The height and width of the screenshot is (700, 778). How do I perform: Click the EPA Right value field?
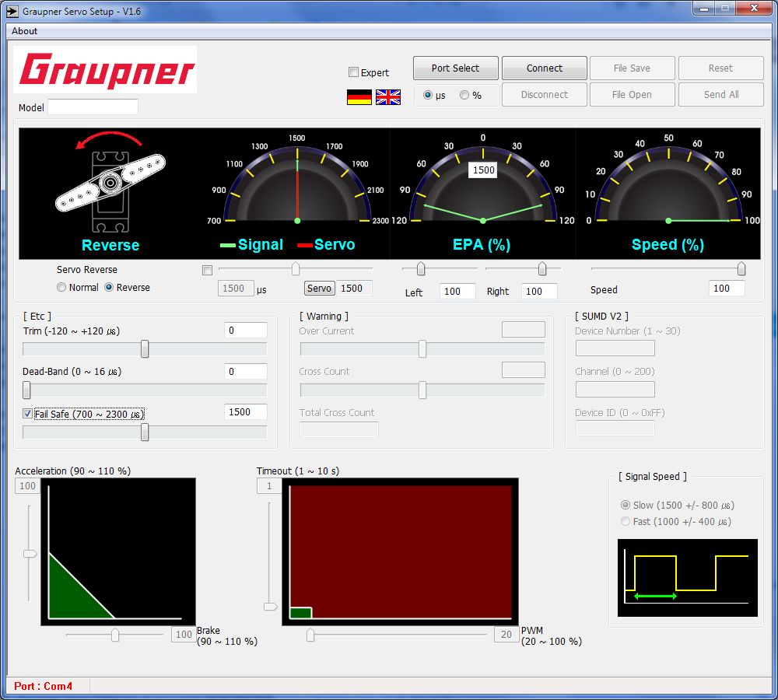539,291
